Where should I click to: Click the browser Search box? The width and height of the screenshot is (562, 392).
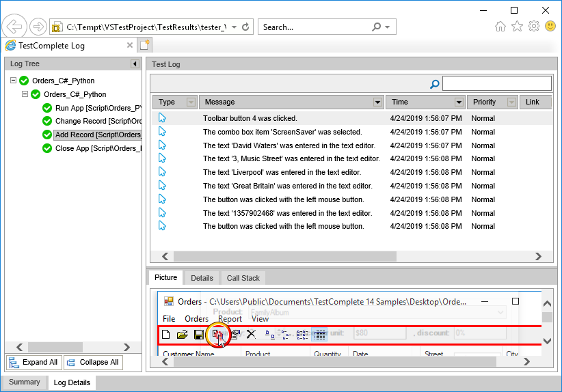tap(315, 27)
